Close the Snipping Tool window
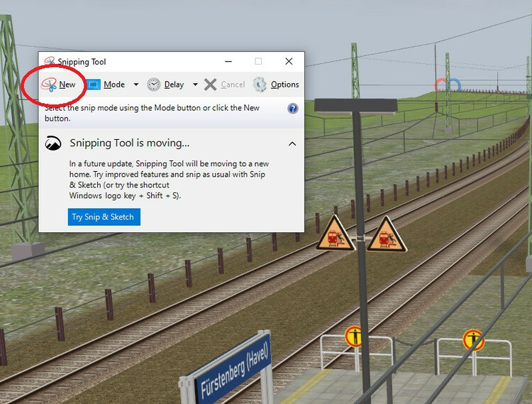The image size is (532, 404). tap(289, 61)
